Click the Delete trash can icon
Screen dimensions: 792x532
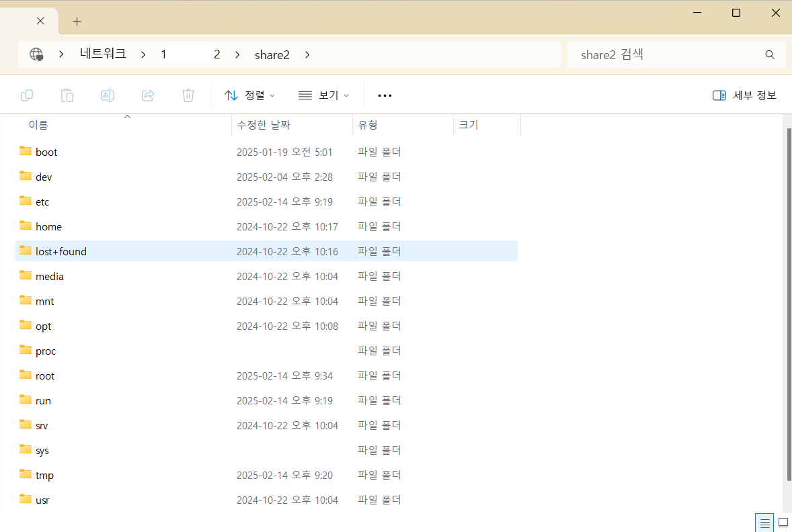(x=188, y=95)
